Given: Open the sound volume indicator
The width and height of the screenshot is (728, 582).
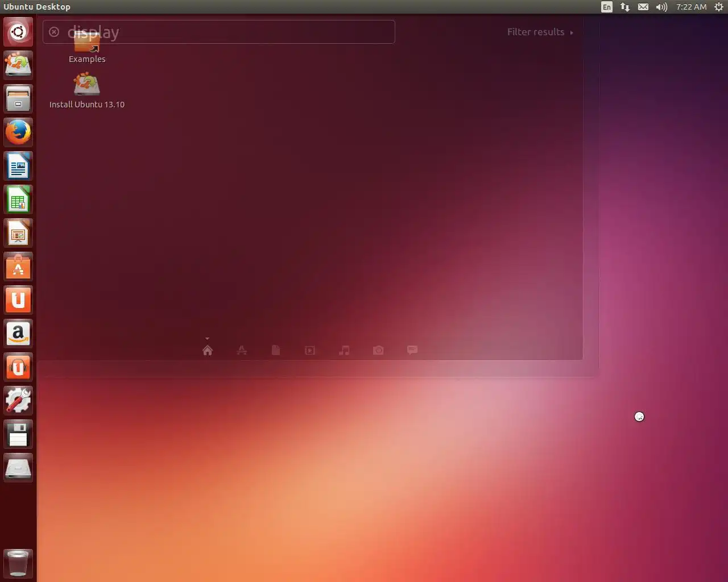Looking at the screenshot, I should (661, 7).
